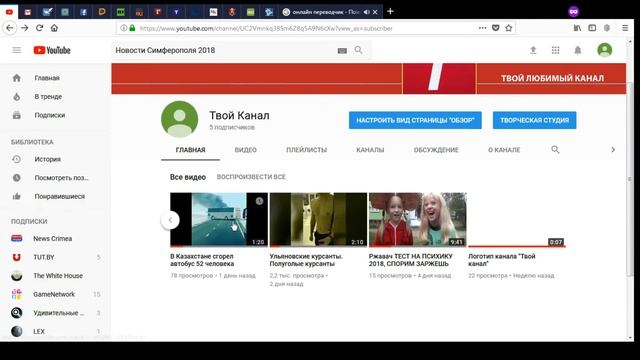The image size is (640, 360).
Task: Open title В Казахстане сгорел автобус
Action: coord(202,260)
